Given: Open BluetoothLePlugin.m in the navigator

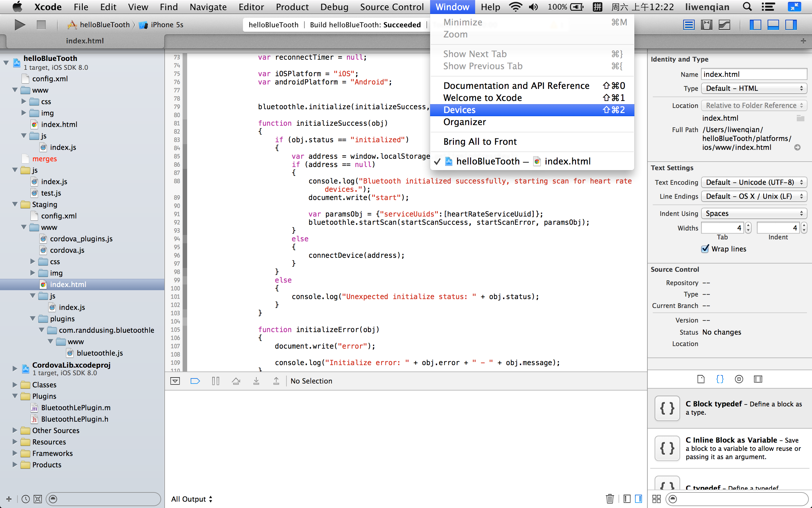Looking at the screenshot, I should click(75, 408).
